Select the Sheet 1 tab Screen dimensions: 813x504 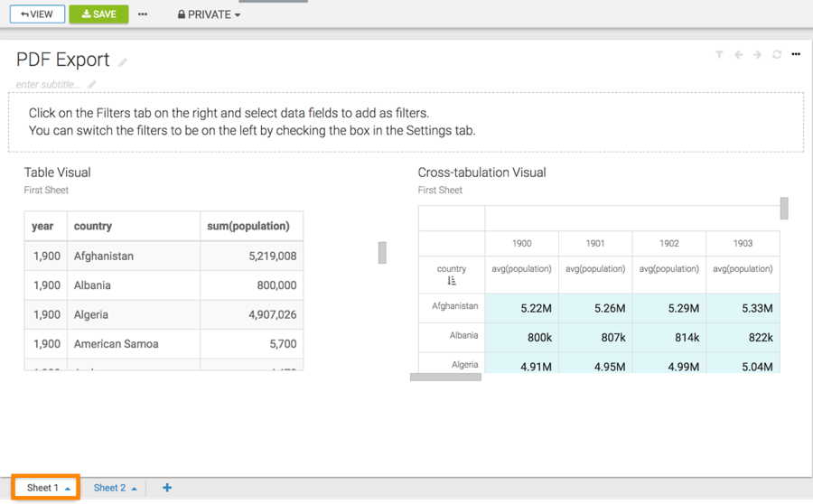(x=42, y=488)
